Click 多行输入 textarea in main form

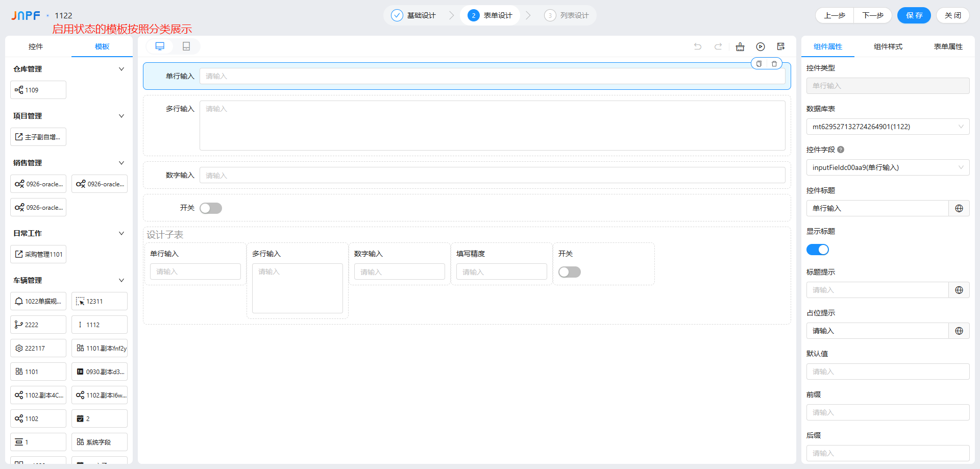click(x=493, y=126)
